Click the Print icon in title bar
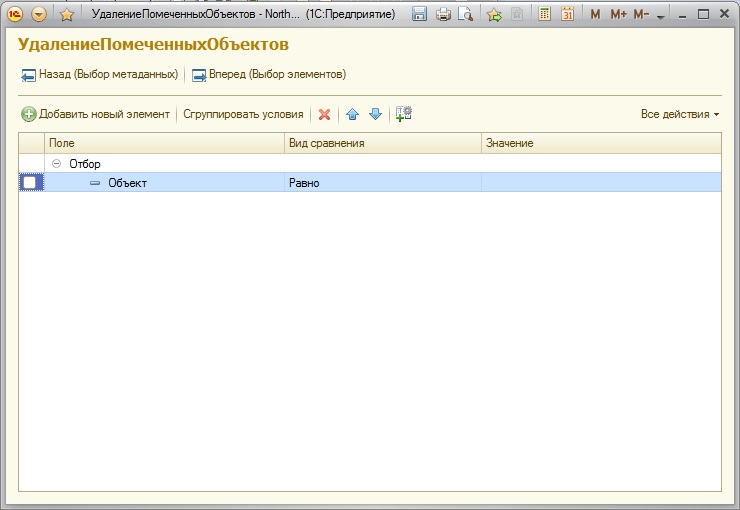The height and width of the screenshot is (510, 740). (443, 15)
